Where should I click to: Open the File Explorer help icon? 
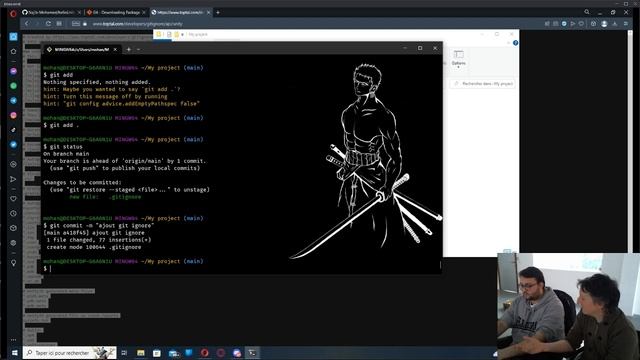516,43
